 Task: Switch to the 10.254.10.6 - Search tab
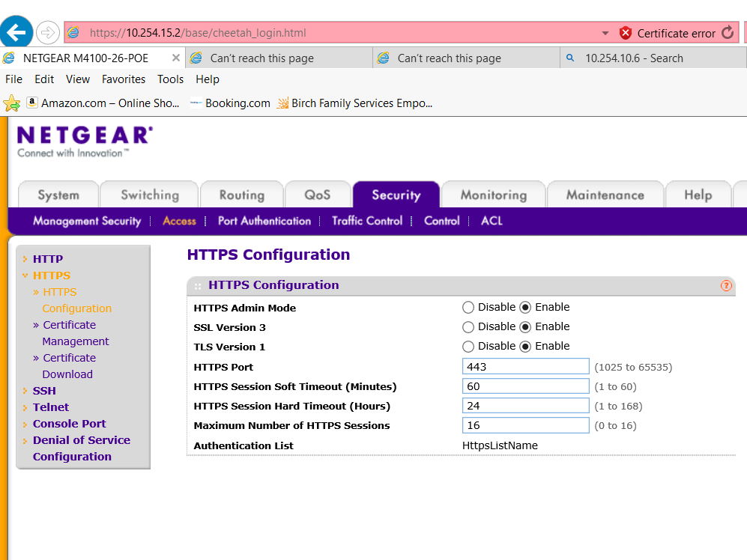point(653,58)
